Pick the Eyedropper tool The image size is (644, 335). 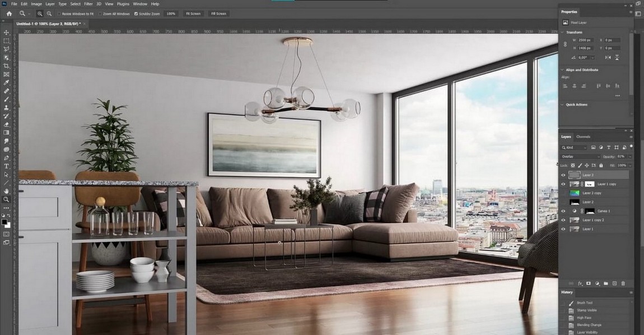(6, 82)
